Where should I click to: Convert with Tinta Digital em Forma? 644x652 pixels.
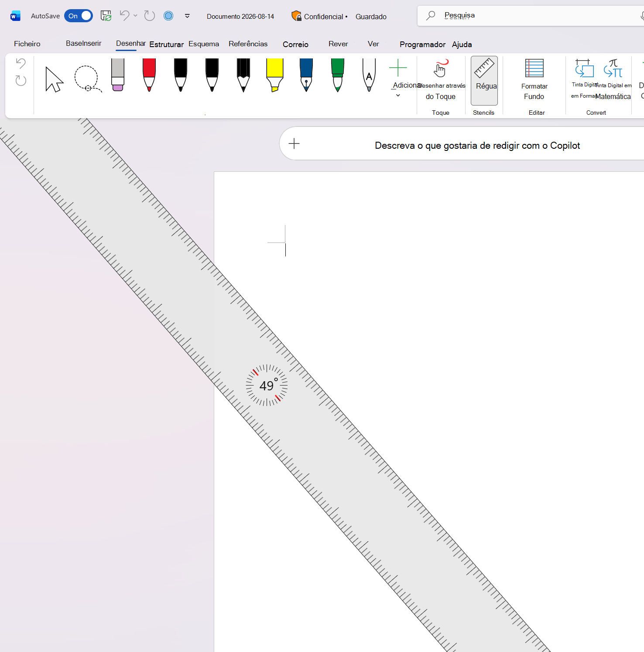(584, 79)
